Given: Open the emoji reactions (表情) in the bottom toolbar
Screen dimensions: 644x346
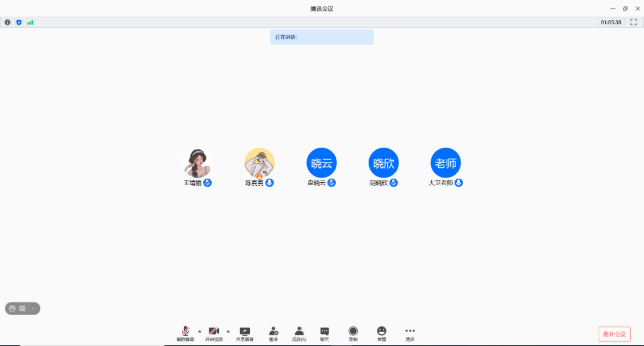Looking at the screenshot, I should 382,333.
